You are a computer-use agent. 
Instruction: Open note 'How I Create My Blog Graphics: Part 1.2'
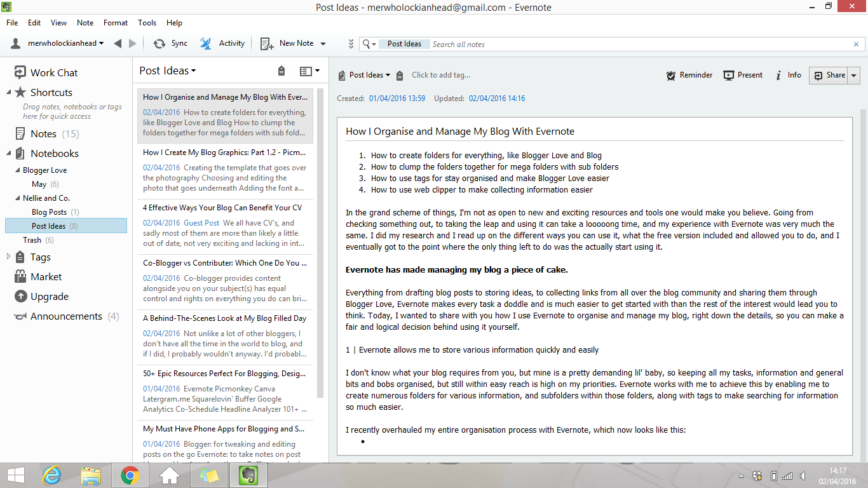coord(225,172)
